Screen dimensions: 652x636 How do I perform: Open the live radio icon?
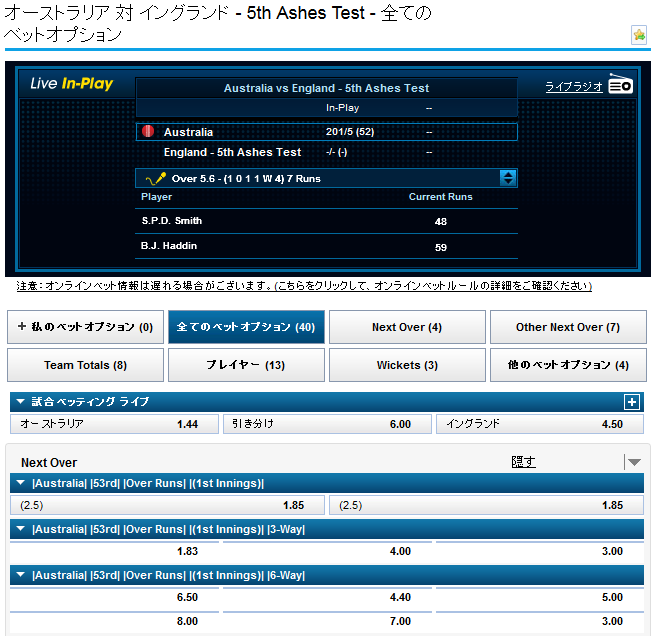tap(621, 86)
